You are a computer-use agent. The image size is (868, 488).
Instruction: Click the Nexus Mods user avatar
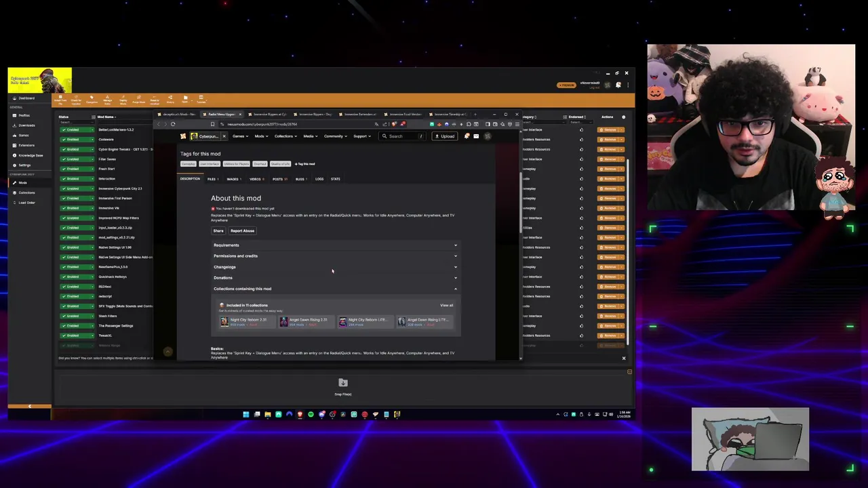pyautogui.click(x=487, y=136)
